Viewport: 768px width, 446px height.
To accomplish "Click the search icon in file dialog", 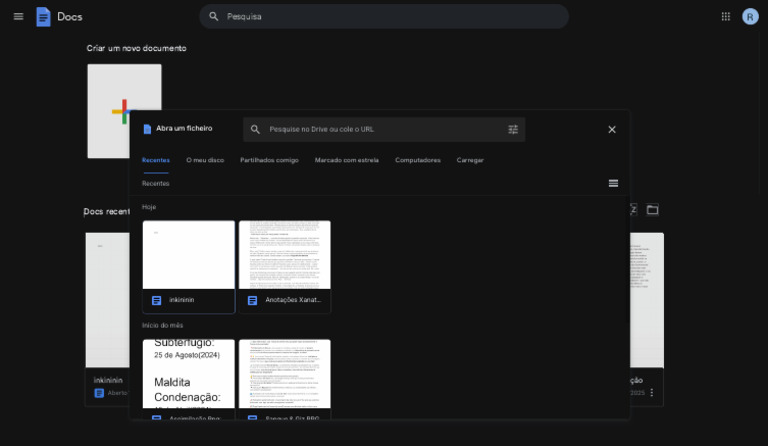I will coord(255,129).
